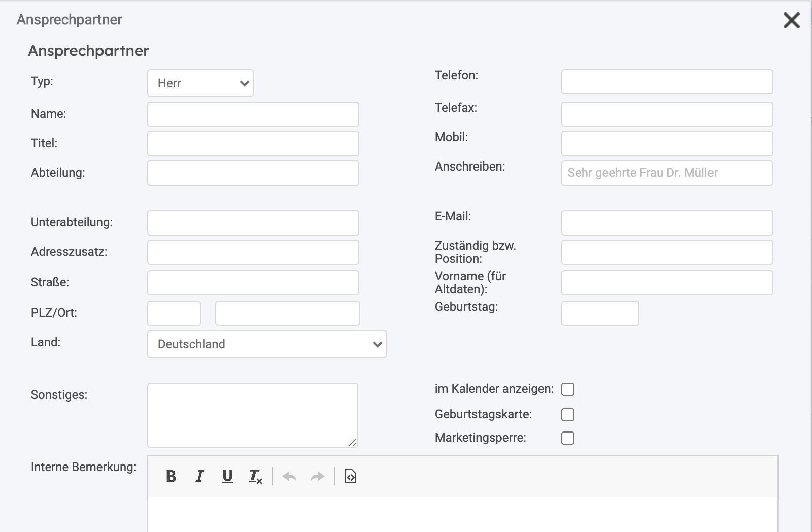Click the postal code PLZ field
Screen dimensions: 812x532
pyautogui.click(x=174, y=313)
